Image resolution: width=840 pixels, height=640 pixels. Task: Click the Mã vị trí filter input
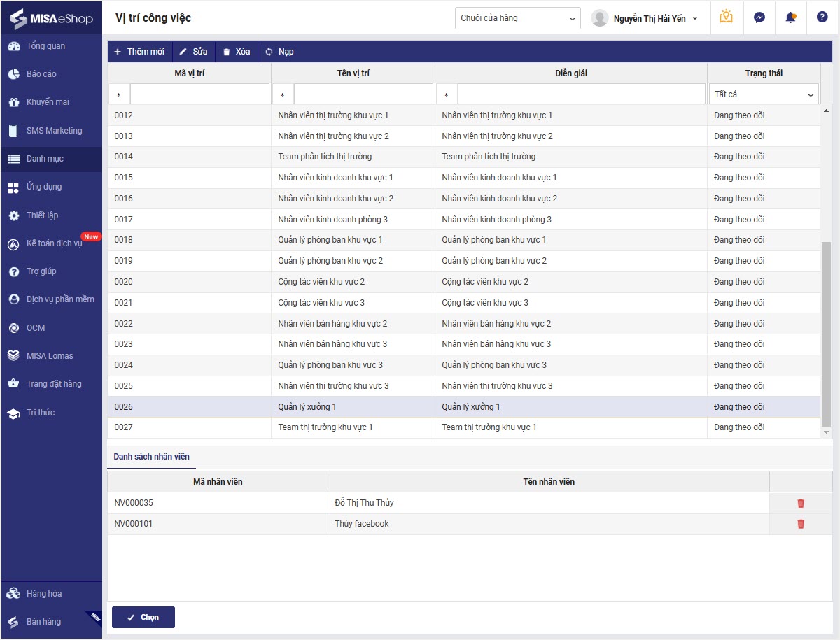(199, 94)
